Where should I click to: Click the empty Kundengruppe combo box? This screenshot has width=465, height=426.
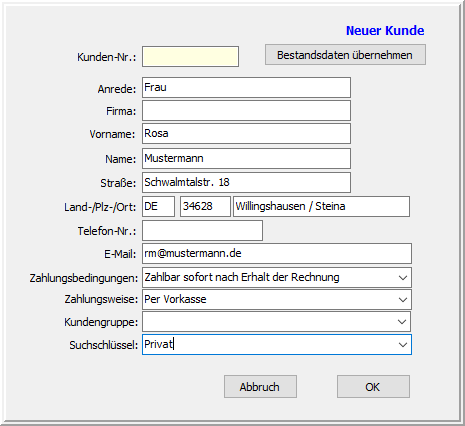[x=276, y=322]
